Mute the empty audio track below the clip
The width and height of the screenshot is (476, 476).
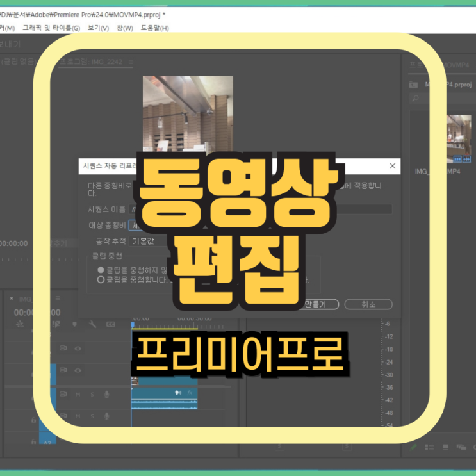click(78, 416)
